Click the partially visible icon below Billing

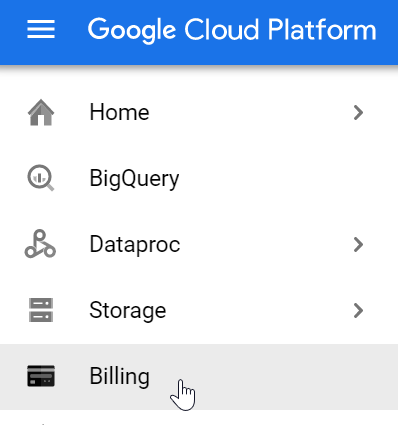coord(43,424)
